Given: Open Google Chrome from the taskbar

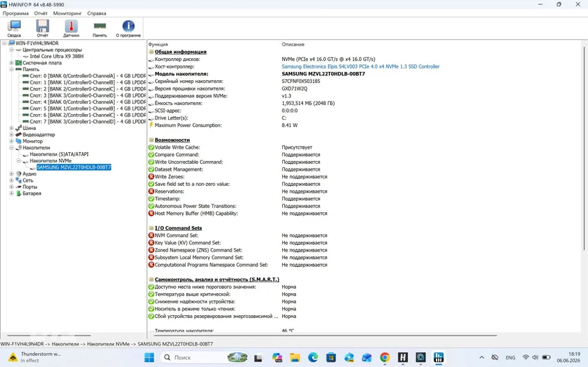Looking at the screenshot, I should [x=385, y=357].
